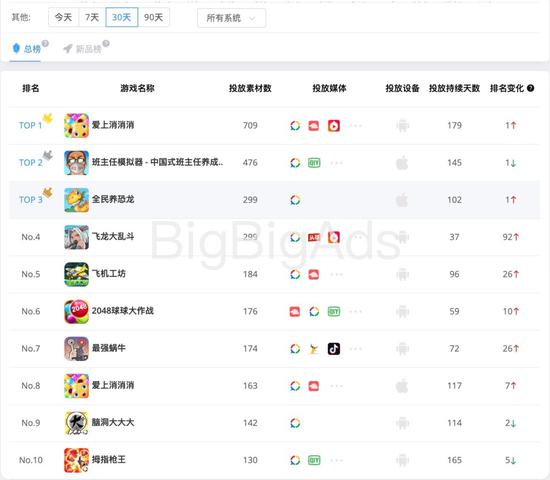
Task: Expand more media dots in 拇指枪王 row
Action: point(336,460)
